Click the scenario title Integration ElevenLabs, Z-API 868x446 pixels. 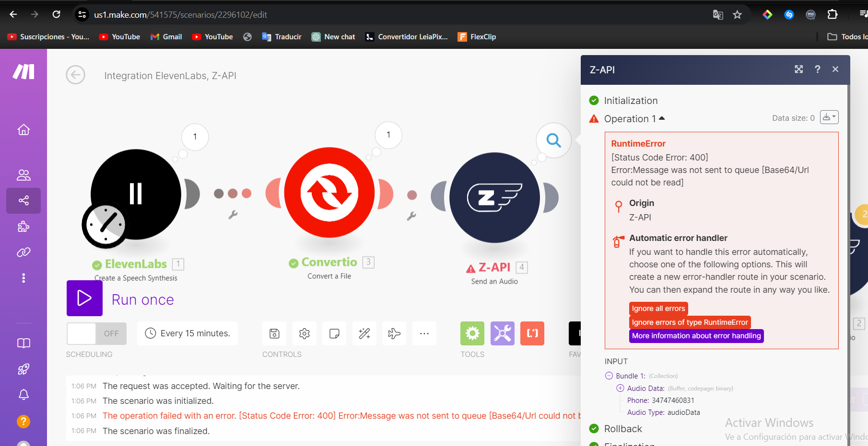coord(170,76)
